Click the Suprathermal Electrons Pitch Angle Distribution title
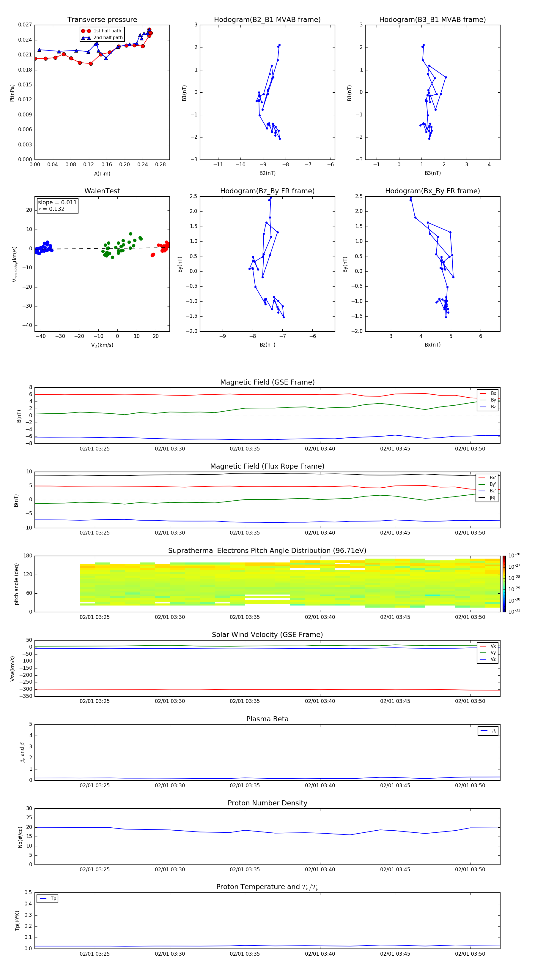The height and width of the screenshot is (980, 535). coord(267,551)
